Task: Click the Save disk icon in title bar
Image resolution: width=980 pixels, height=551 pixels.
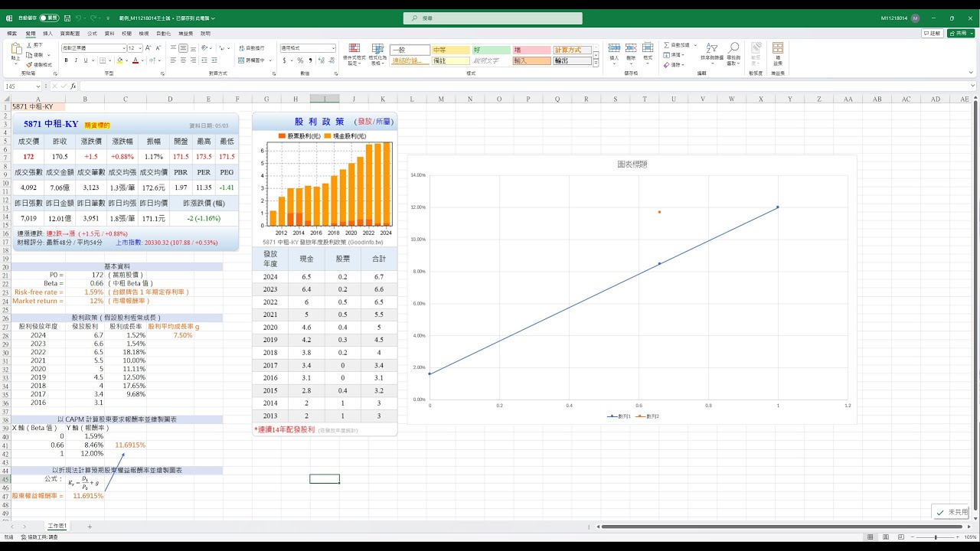Action: tap(67, 18)
